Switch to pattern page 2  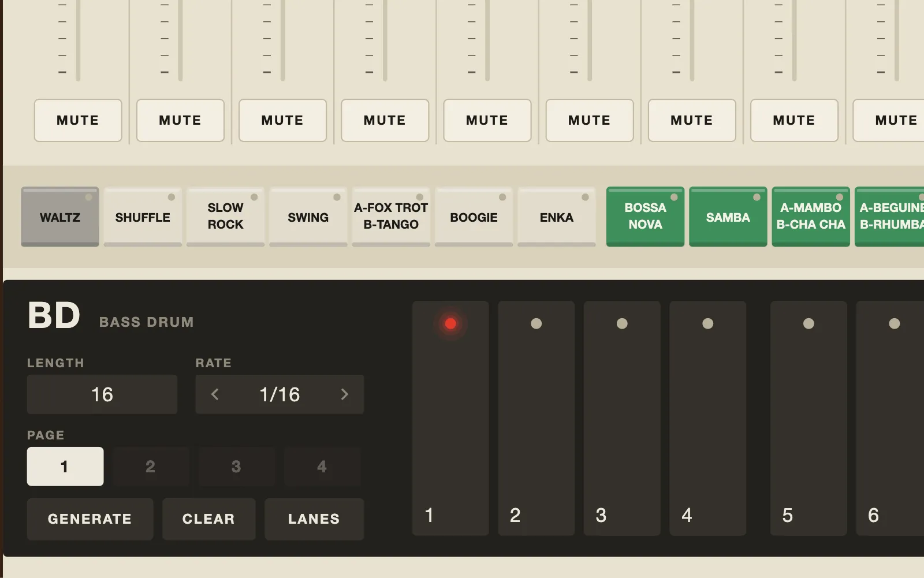coord(151,467)
